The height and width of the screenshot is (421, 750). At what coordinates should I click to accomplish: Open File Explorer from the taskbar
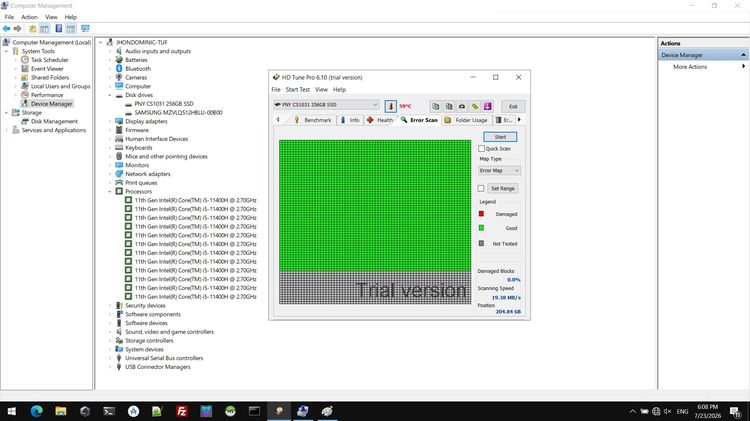pyautogui.click(x=61, y=411)
